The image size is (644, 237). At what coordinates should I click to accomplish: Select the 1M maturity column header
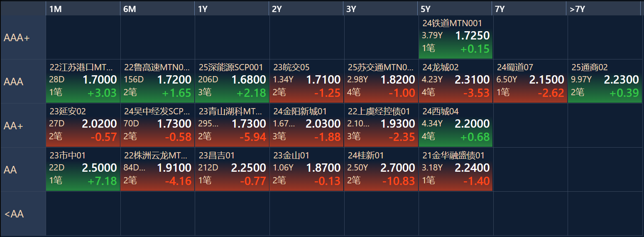(83, 9)
